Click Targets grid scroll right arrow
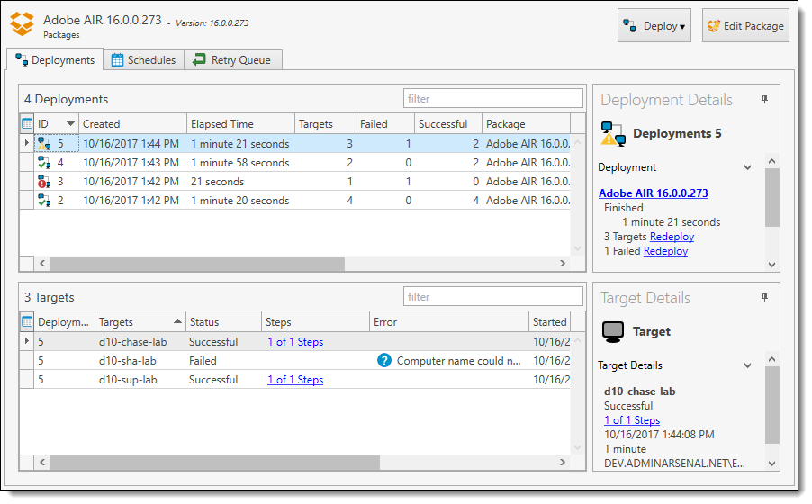This screenshot has height=504, width=812. 563,462
